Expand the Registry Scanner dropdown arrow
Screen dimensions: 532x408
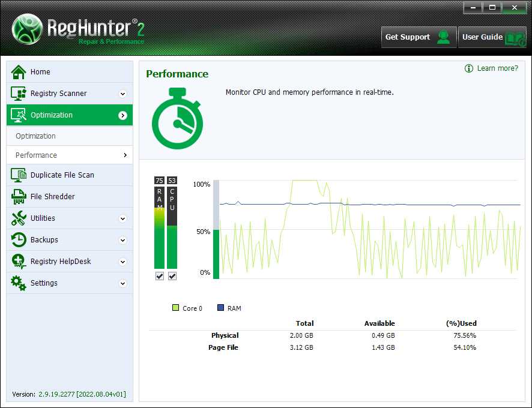point(122,94)
